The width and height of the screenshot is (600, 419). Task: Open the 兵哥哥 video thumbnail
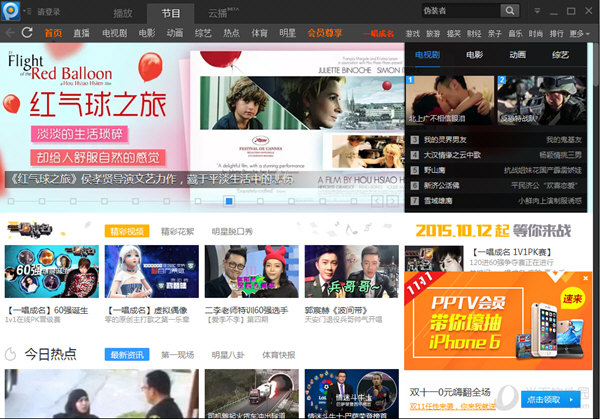click(352, 271)
